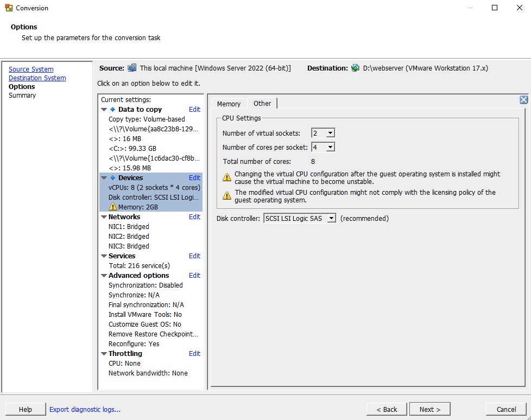Click the destination virtual machine icon
This screenshot has width=531, height=420.
[x=355, y=68]
